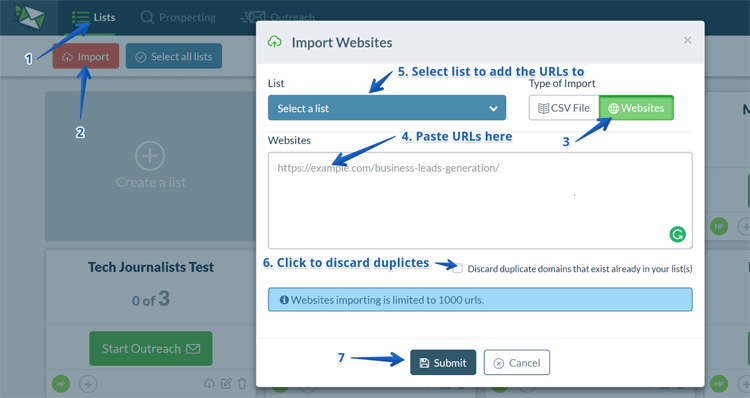750x398 pixels.
Task: Click Select all lists button
Action: (174, 56)
